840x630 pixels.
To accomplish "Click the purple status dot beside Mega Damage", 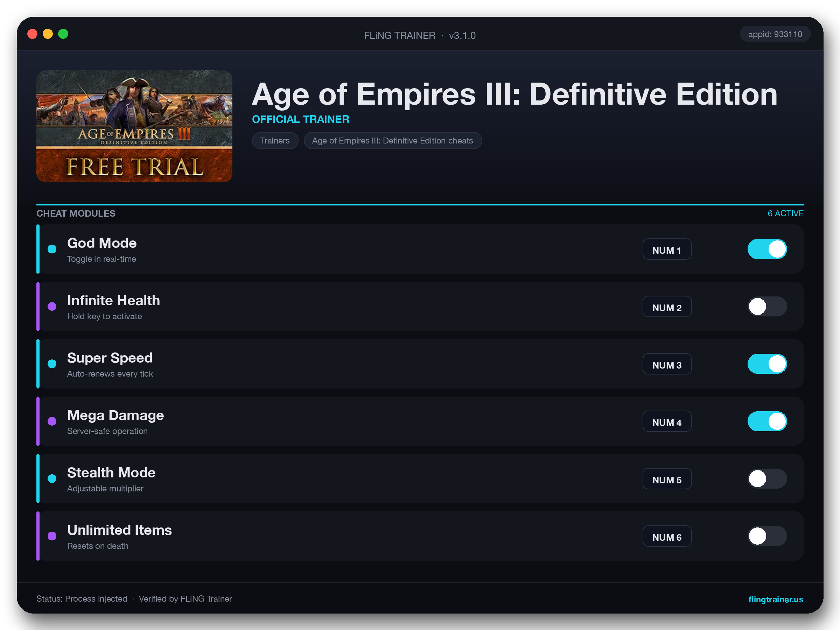I will coord(52,421).
